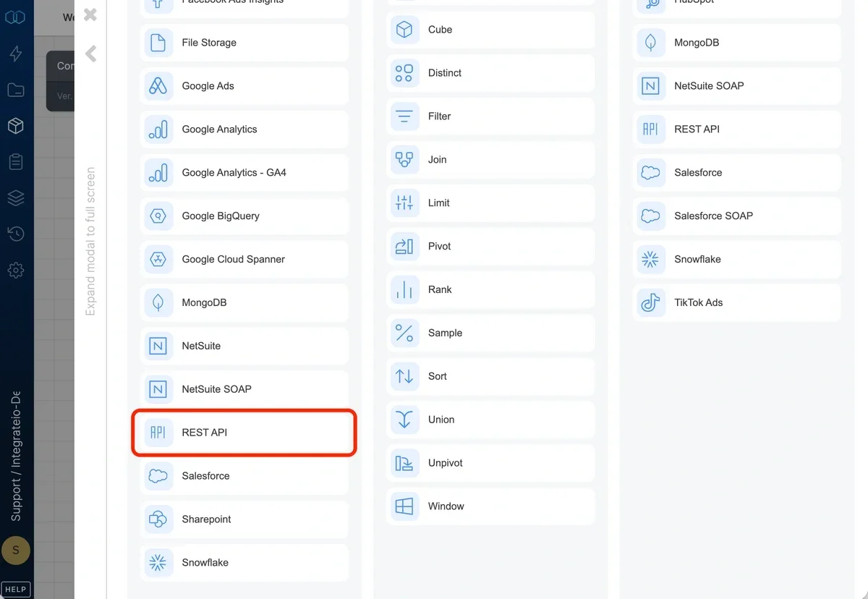Click the HELP button

[15, 589]
